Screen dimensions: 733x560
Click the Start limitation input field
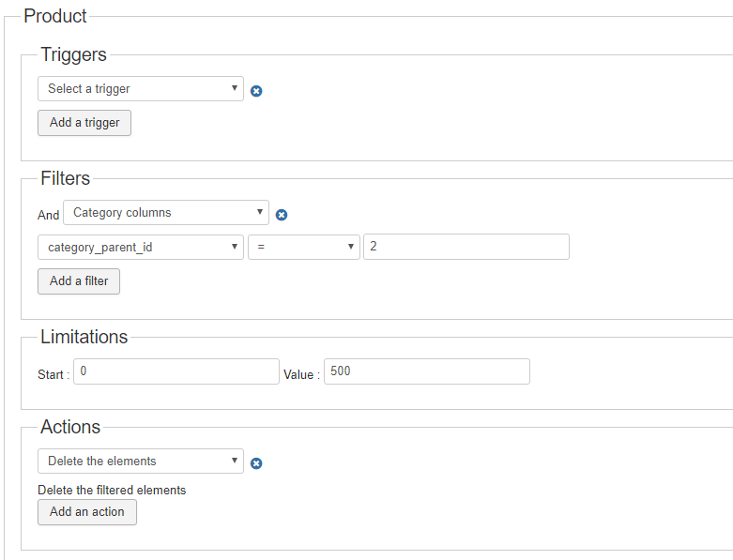(x=176, y=371)
